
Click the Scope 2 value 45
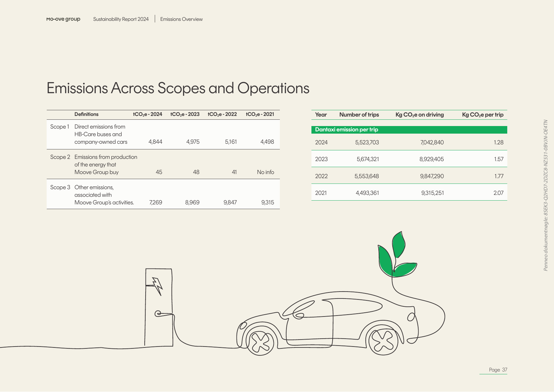159,172
